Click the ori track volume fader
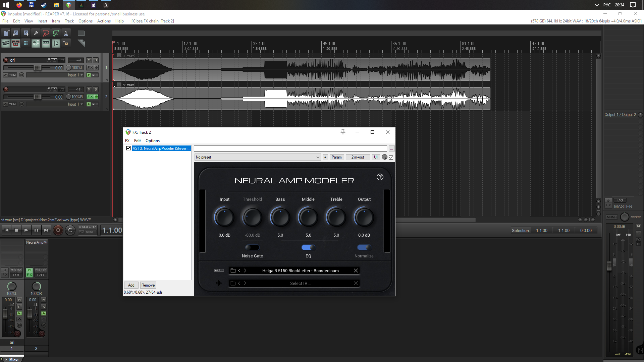 (37, 68)
